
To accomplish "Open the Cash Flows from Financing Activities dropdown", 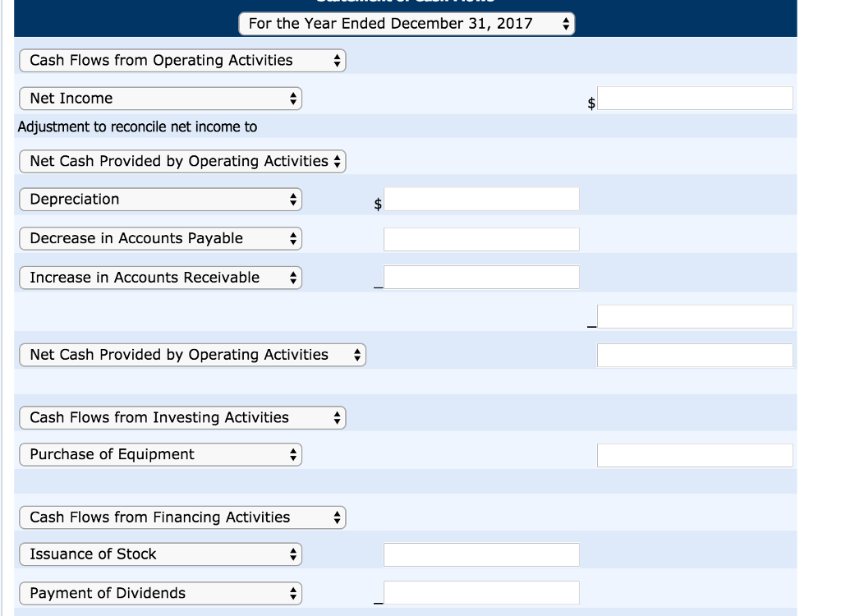I will 182,517.
